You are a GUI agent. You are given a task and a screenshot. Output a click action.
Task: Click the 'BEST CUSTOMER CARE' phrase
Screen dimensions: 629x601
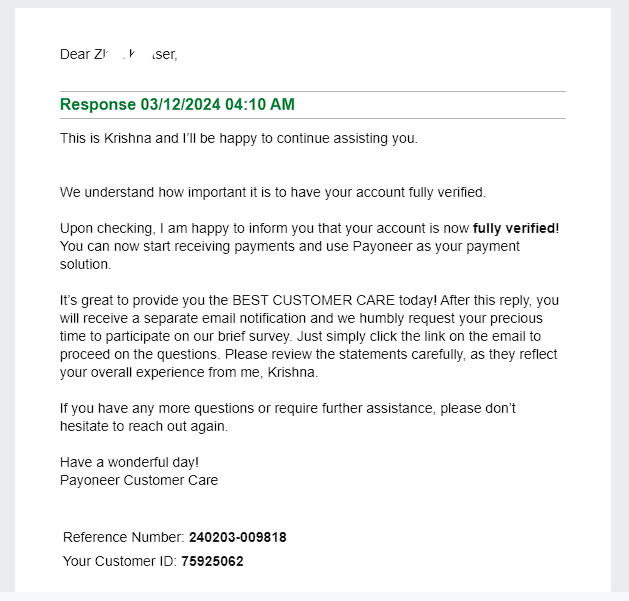[x=314, y=300]
